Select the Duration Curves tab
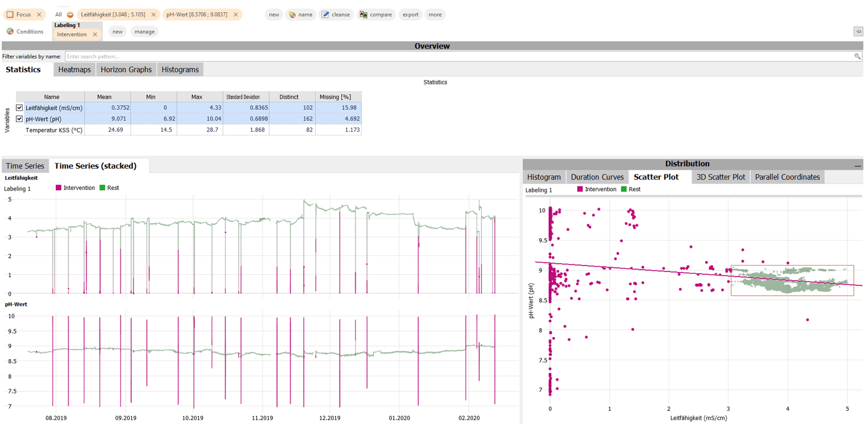Screen dimensions: 868x430 click(597, 177)
